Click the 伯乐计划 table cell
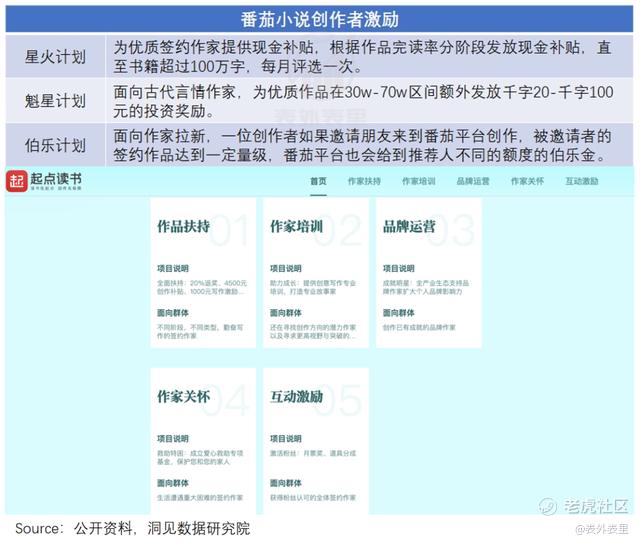 56,145
